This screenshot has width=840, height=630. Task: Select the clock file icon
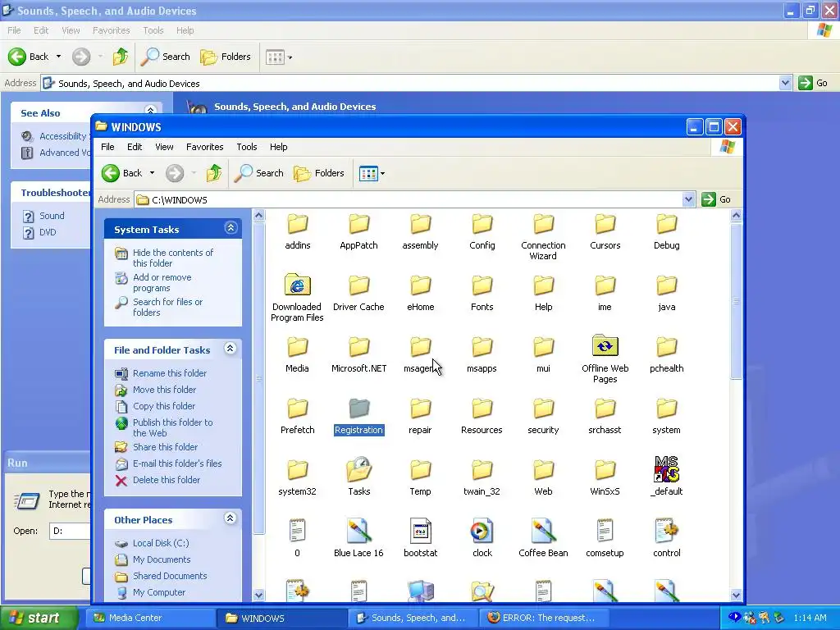tap(482, 531)
